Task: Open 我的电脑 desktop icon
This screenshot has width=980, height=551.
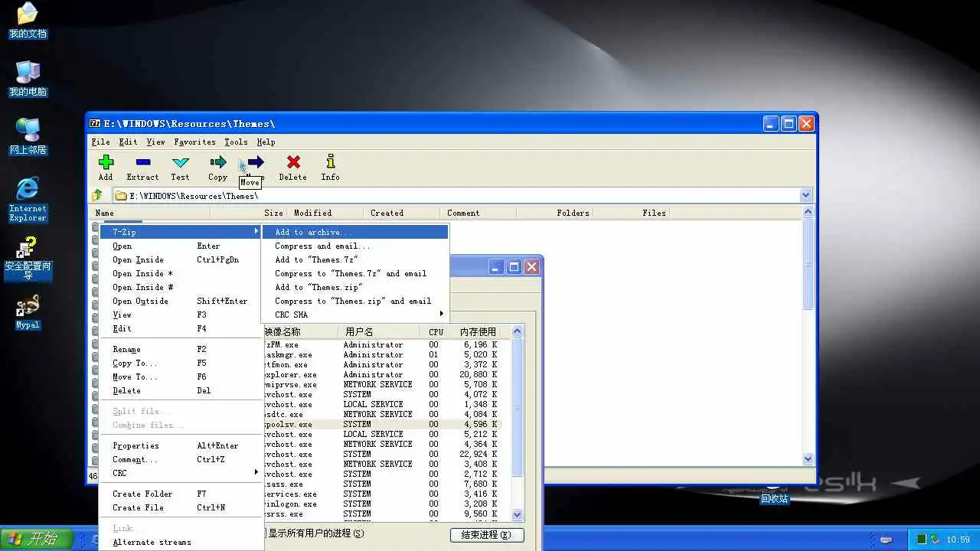Action: (28, 79)
